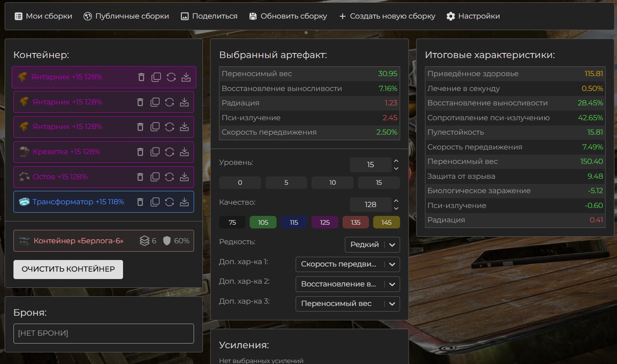The image size is (617, 364).
Task: Replace the Остов artifact
Action: [169, 176]
